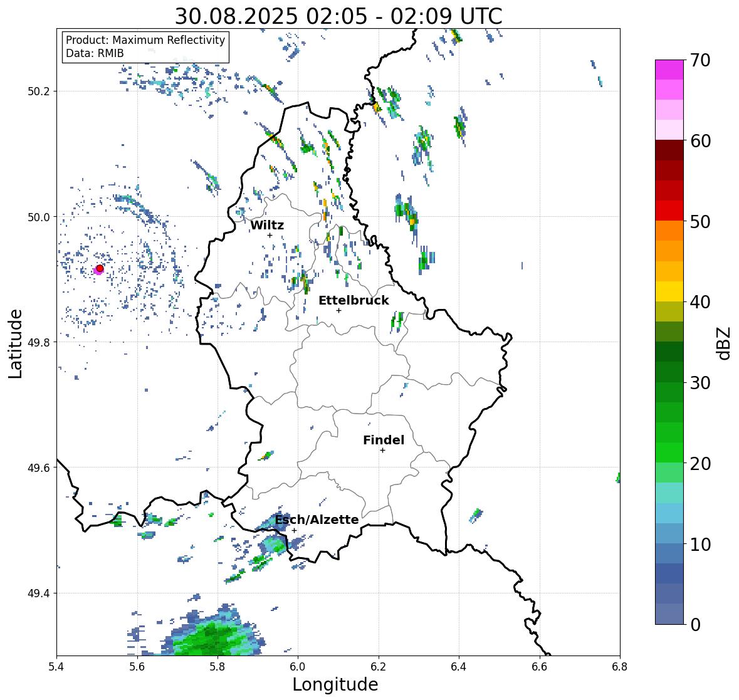Click the cross marker under Ettelbruck

(x=338, y=310)
